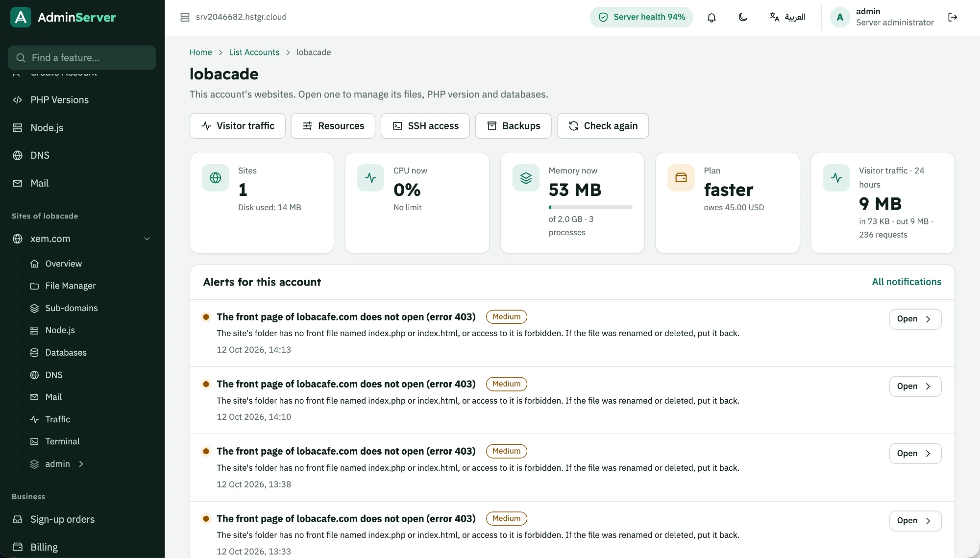Click the Sites card globe icon
This screenshot has width=980, height=558.
[x=216, y=178]
